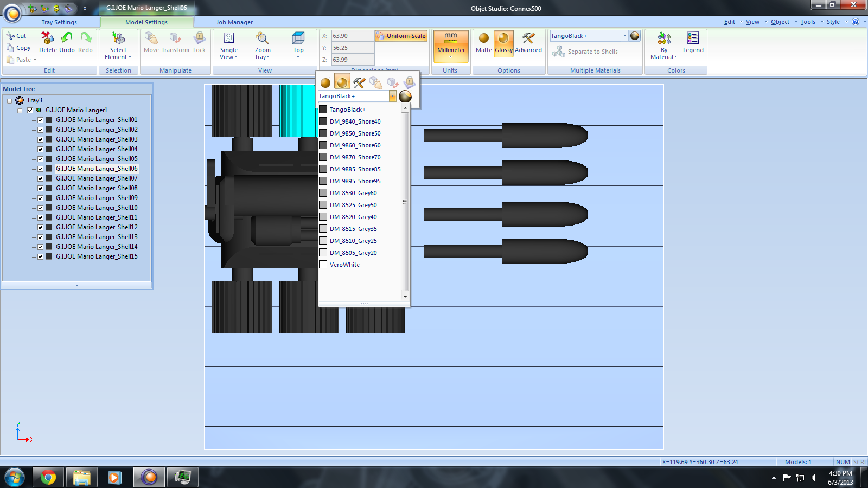
Task: Switch to the Model Settings tab
Action: [146, 22]
